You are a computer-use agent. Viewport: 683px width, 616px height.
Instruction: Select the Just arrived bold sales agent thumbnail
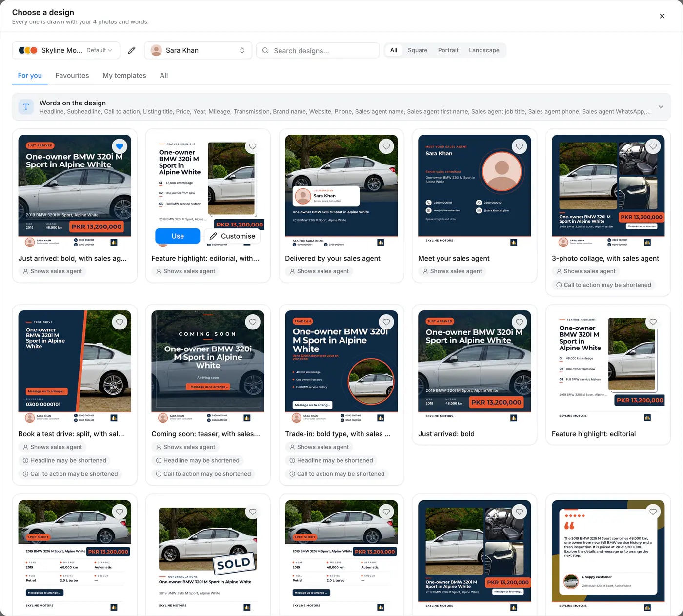pyautogui.click(x=75, y=191)
